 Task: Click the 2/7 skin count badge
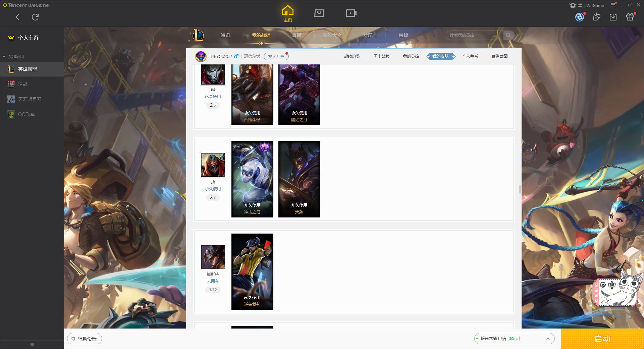(213, 197)
